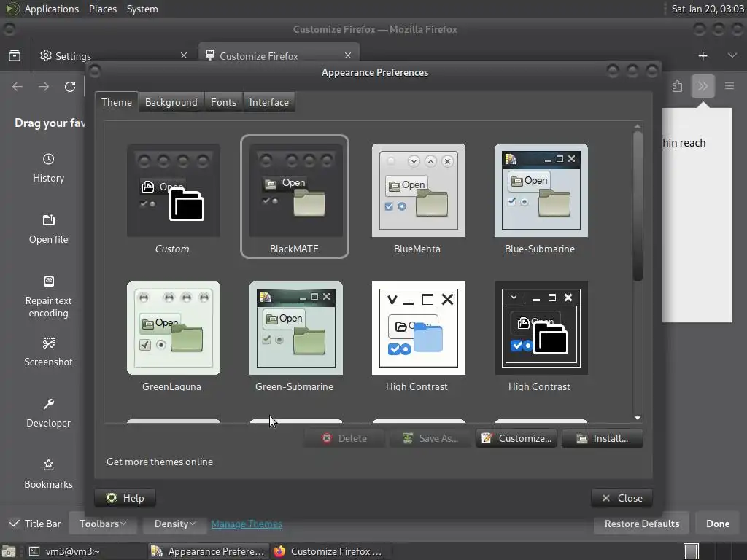
Task: Open the Firefox overflow menu chevrons
Action: coord(703,86)
